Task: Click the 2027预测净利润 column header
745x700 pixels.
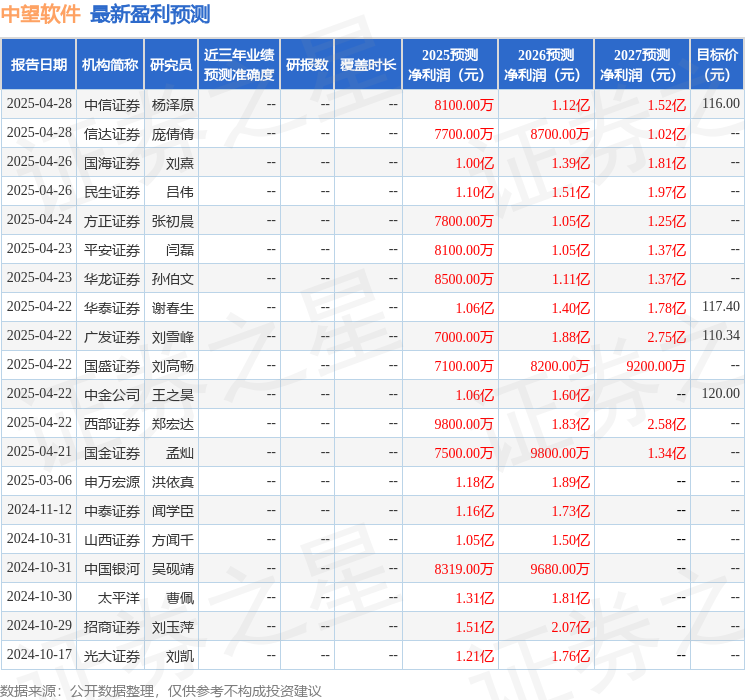Action: [x=642, y=64]
